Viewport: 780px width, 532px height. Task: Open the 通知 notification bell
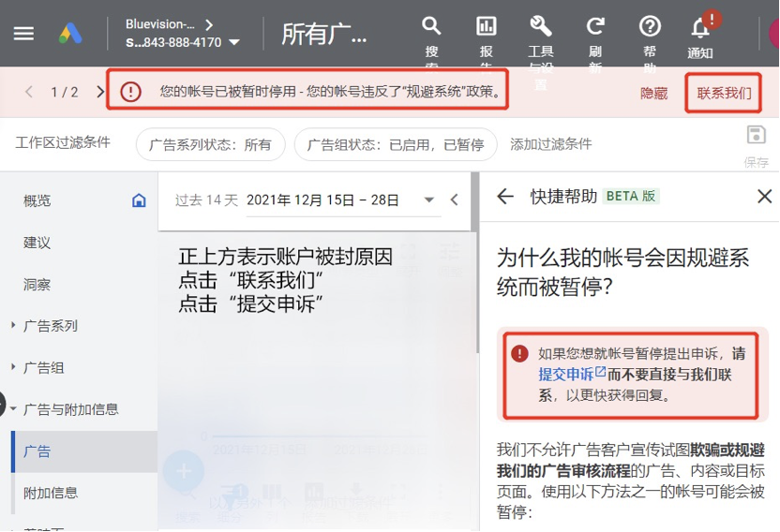700,28
